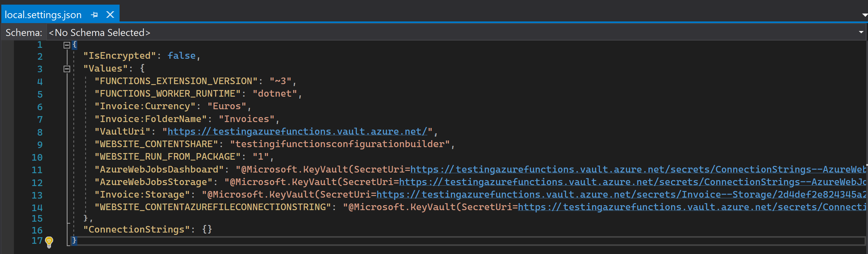The image size is (868, 254).
Task: Open the Invoice:Storage SecretUri link
Action: 621,195
